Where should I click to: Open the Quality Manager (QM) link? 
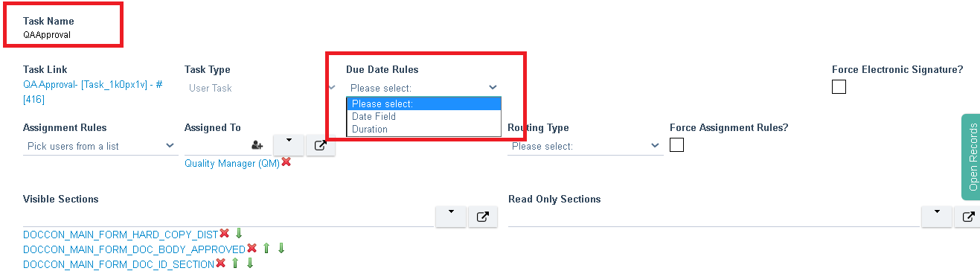click(232, 164)
